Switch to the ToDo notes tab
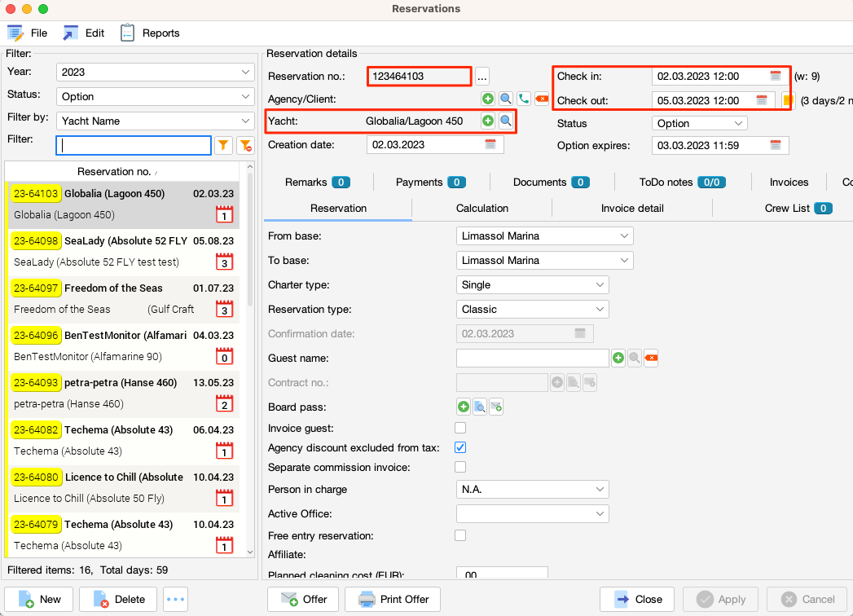Screen dimensions: 853x616 pyautogui.click(x=682, y=183)
